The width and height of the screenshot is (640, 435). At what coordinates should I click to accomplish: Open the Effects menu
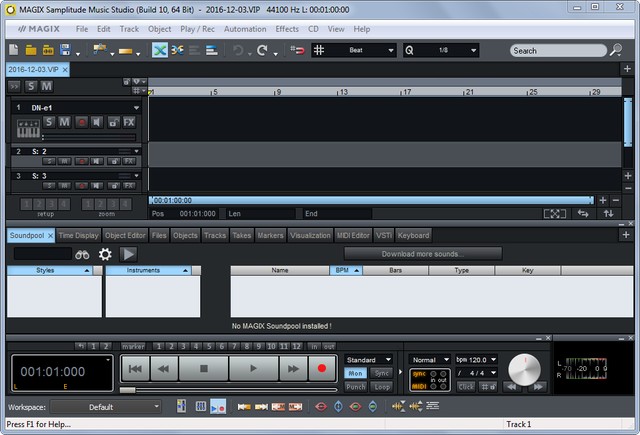pos(287,29)
